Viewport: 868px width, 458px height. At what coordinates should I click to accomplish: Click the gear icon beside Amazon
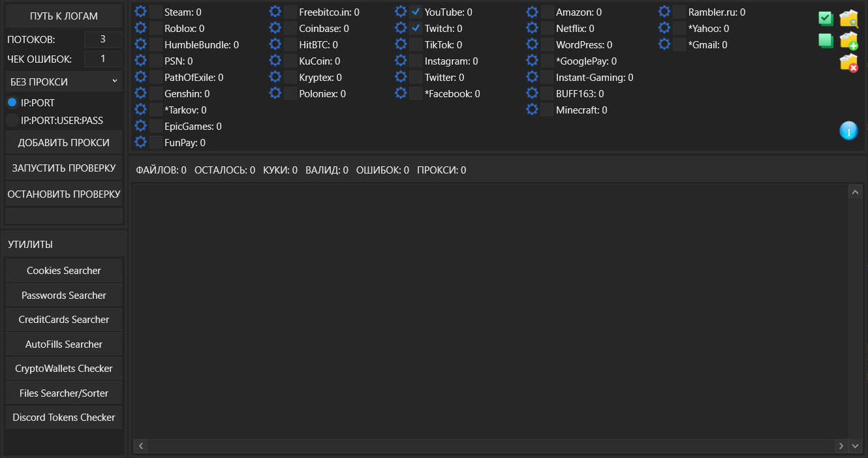pos(532,12)
